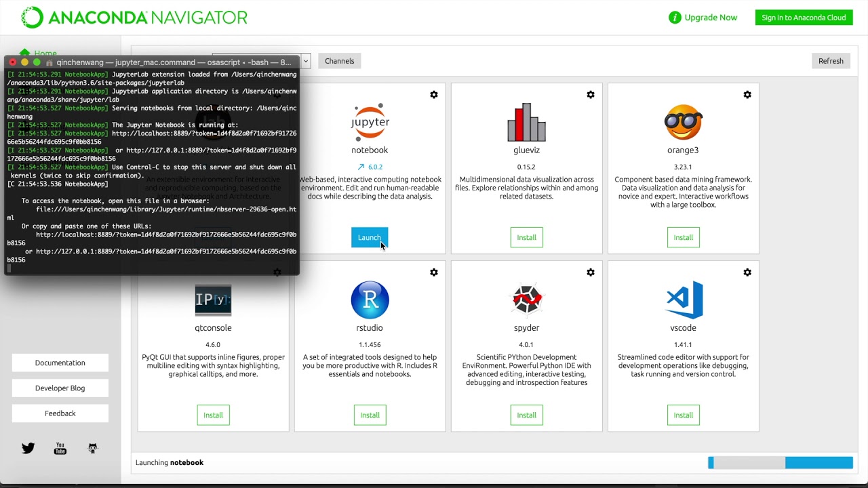Install orange3
The height and width of the screenshot is (488, 868).
pos(683,237)
